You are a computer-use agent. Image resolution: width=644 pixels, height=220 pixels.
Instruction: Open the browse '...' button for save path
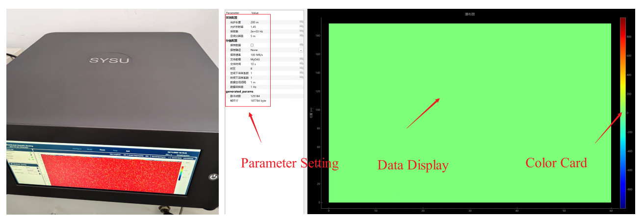(301, 50)
